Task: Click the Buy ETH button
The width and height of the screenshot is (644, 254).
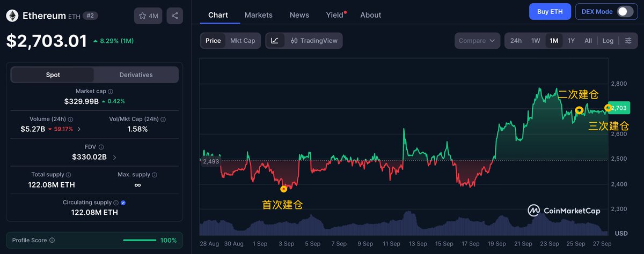Action: (550, 12)
